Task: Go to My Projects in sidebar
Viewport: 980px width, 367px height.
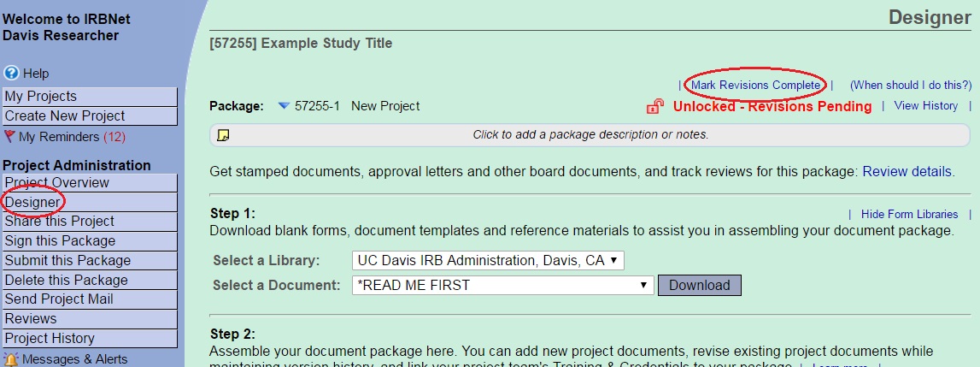Action: coord(41,97)
